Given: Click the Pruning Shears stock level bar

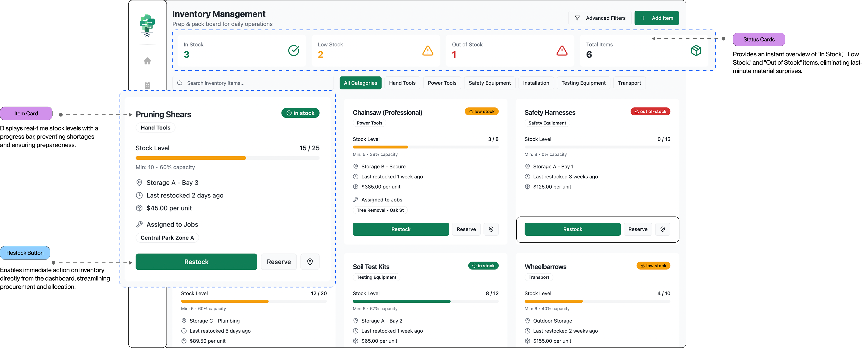Looking at the screenshot, I should [227, 158].
